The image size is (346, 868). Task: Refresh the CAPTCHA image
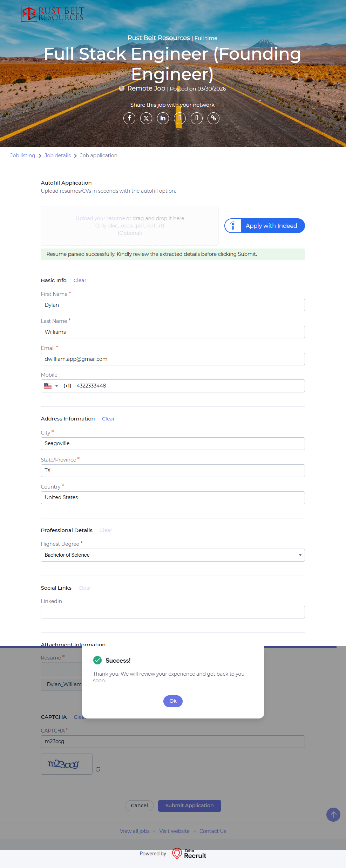click(98, 769)
